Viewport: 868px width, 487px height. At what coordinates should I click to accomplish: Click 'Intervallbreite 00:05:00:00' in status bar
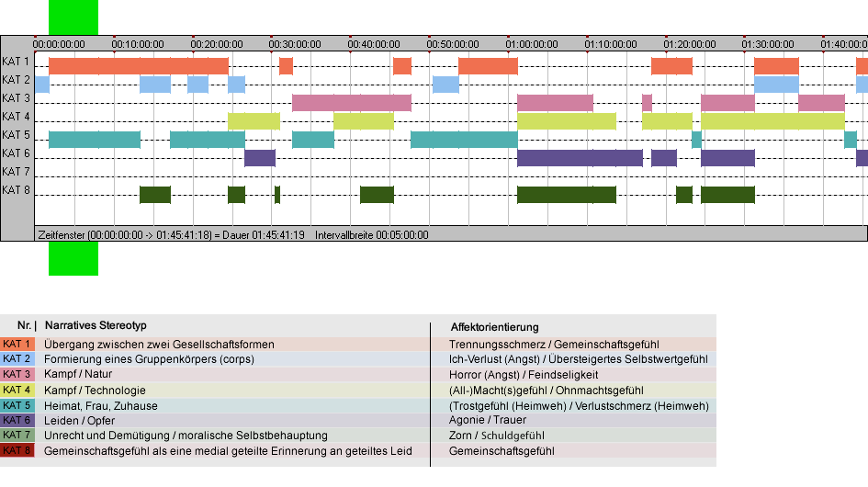(372, 235)
